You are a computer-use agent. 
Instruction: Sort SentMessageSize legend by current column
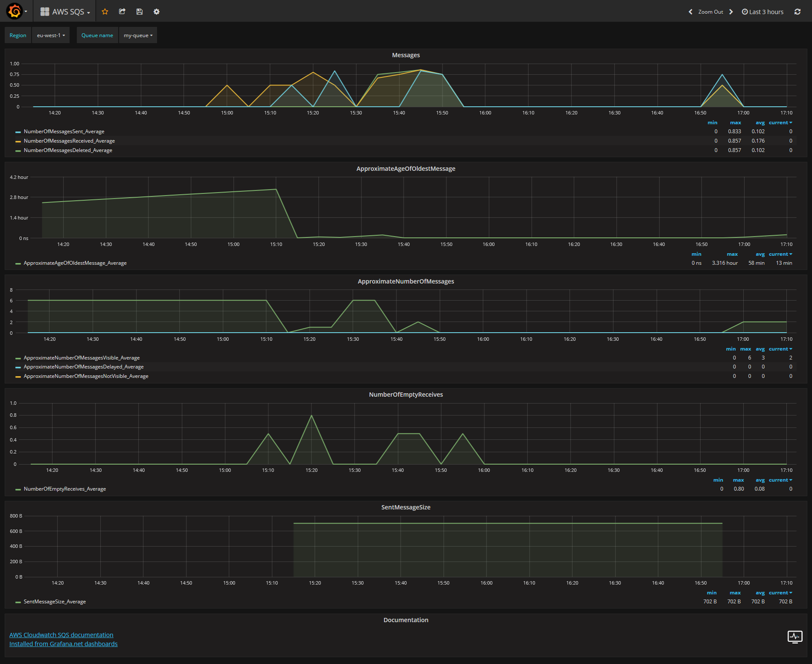pyautogui.click(x=780, y=593)
